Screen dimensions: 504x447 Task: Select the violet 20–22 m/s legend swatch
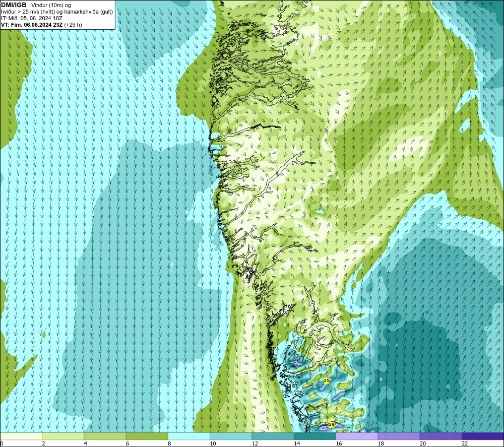click(x=440, y=436)
